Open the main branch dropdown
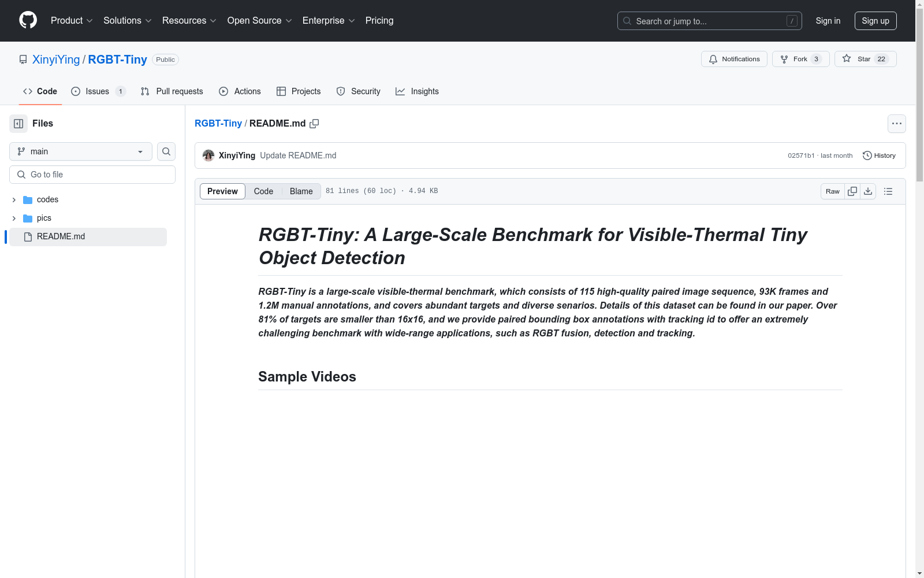This screenshot has width=924, height=578. pyautogui.click(x=81, y=151)
